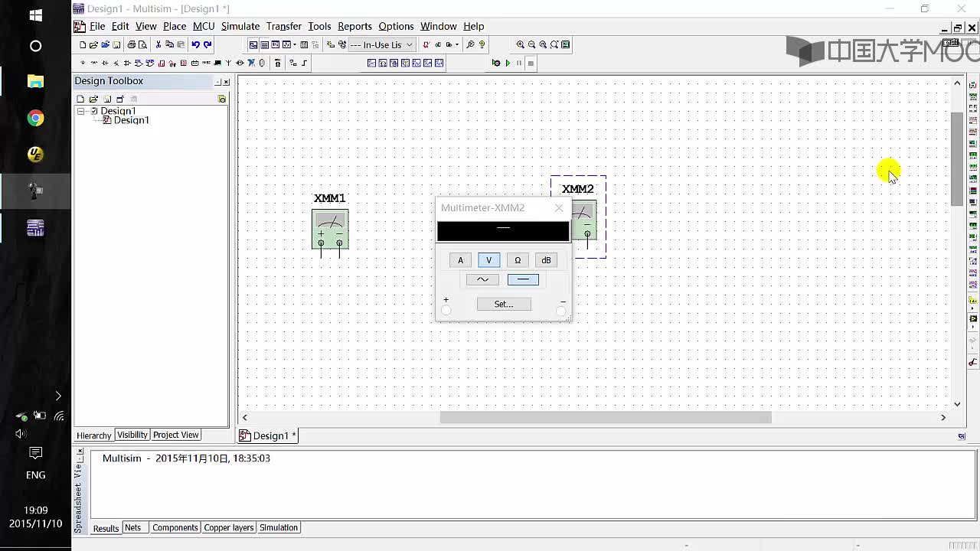The width and height of the screenshot is (980, 551).
Task: Open file from Design Toolbox toolbar
Action: [93, 99]
